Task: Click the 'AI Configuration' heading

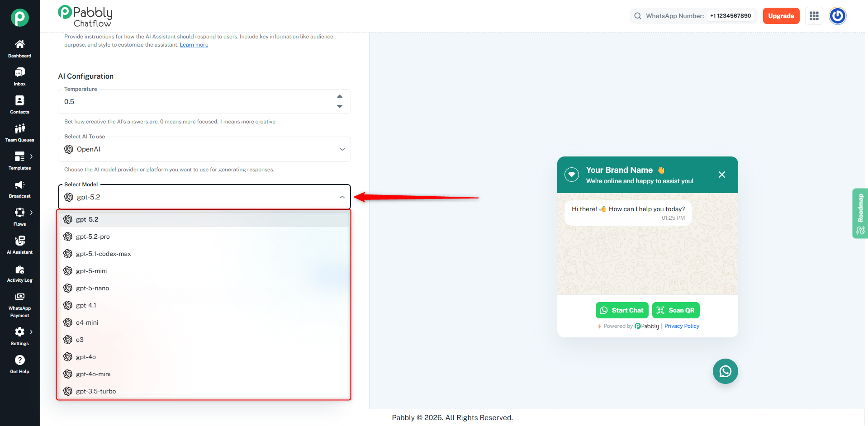Action: 86,76
